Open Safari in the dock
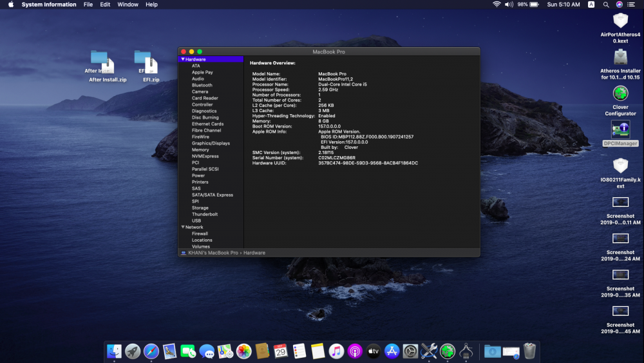 tap(151, 351)
